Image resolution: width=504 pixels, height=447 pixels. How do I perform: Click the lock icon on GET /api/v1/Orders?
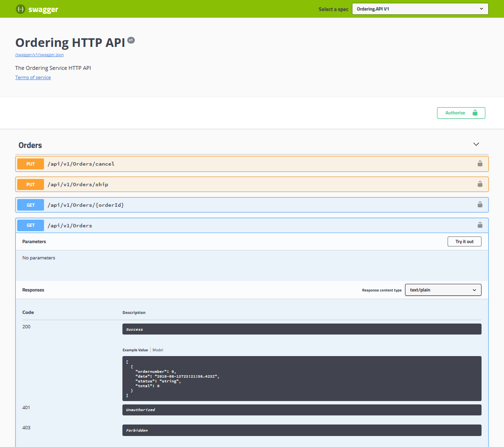480,225
